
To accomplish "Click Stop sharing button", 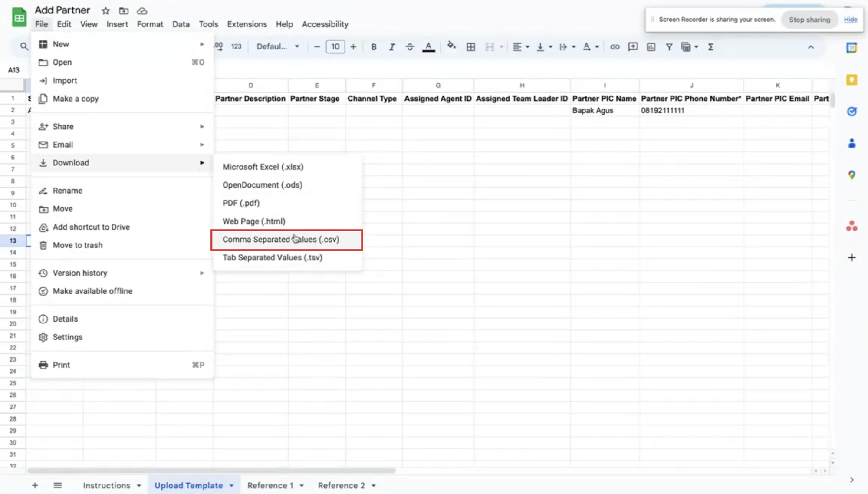I will 809,20.
